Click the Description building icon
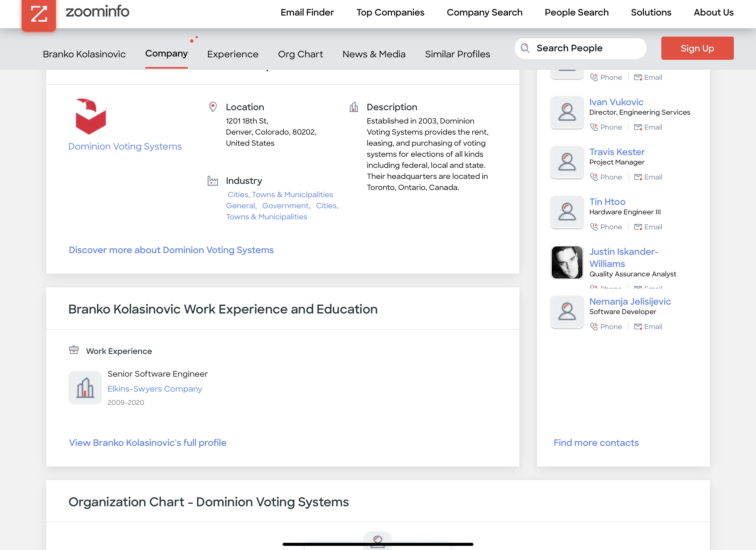The height and width of the screenshot is (550, 756). [354, 107]
